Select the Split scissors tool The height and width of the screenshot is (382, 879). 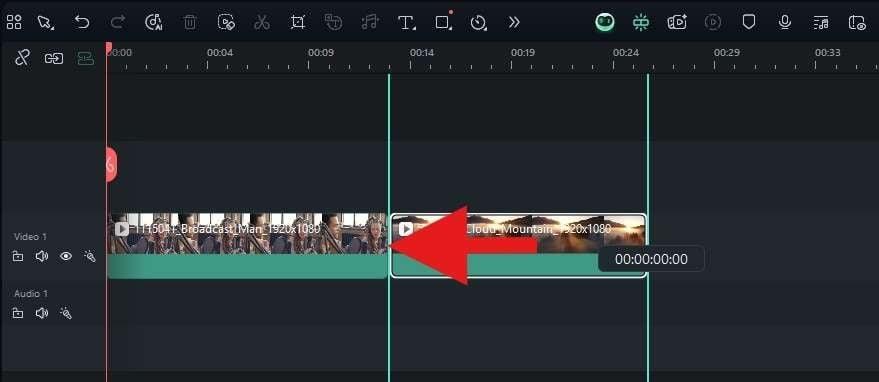[262, 22]
